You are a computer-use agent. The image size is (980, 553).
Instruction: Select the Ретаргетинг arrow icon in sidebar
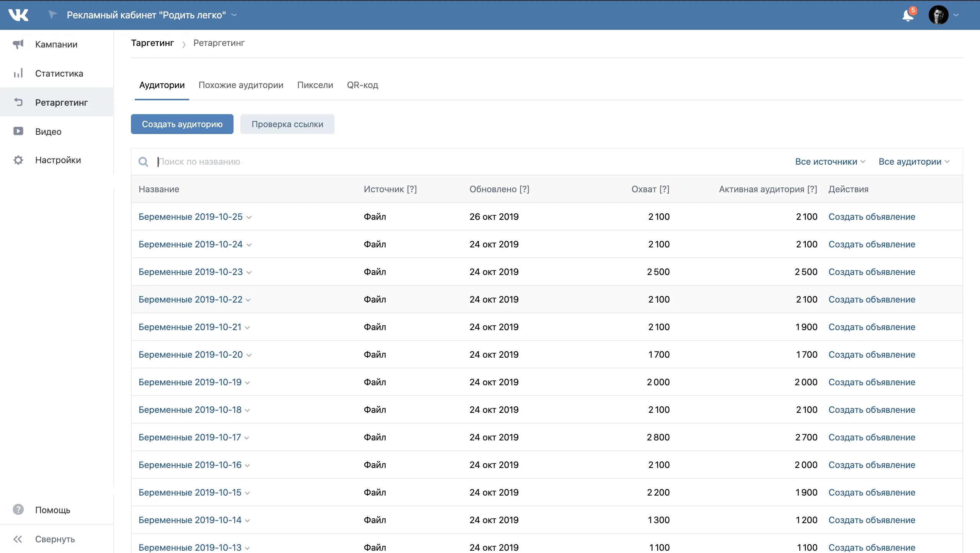(x=18, y=102)
